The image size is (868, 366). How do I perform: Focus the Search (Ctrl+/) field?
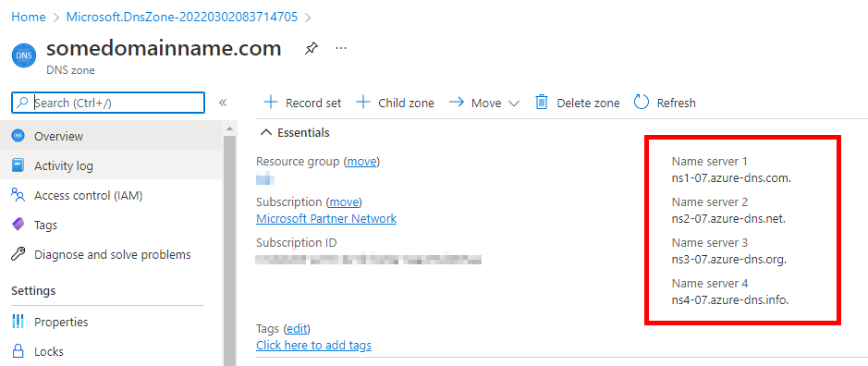[x=108, y=103]
